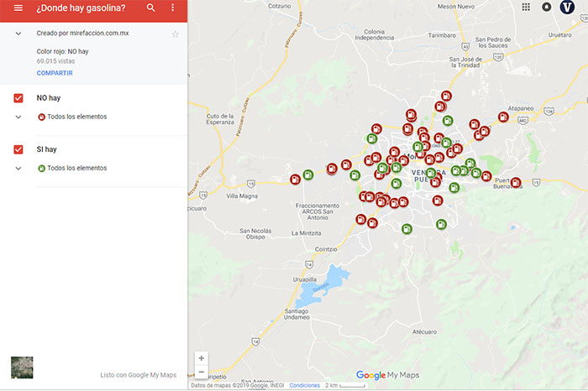Collapse the map description chevron
Screen dimensions: 588x391
(x=18, y=34)
